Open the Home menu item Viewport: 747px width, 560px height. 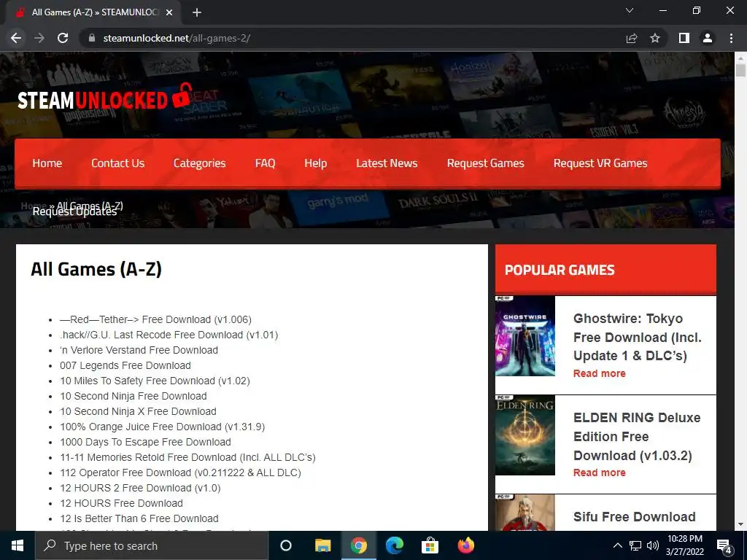[47, 163]
